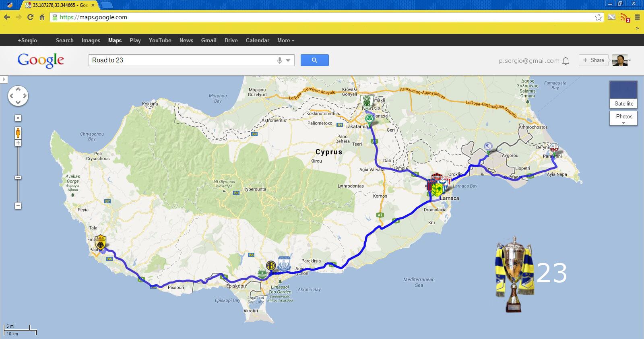
Task: Click the my-location button above pegman
Action: click(18, 118)
